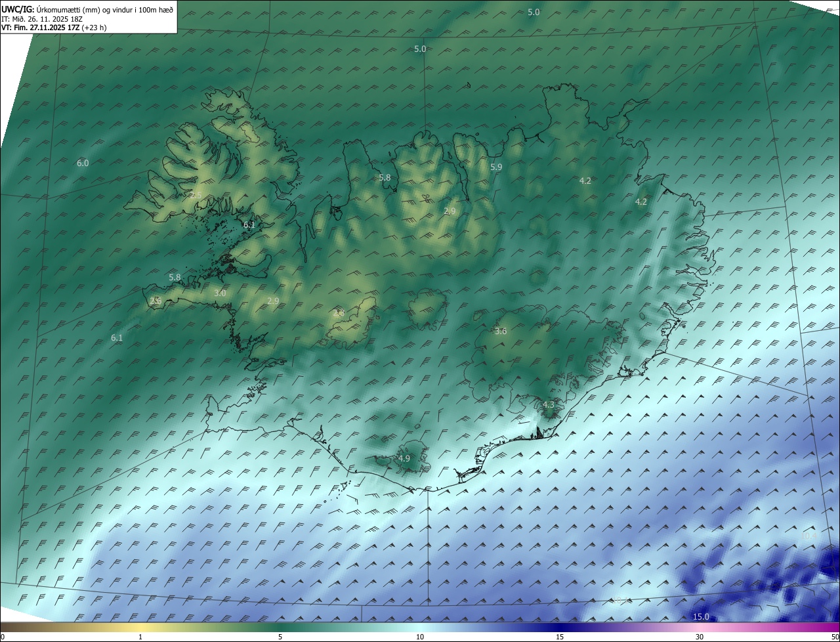This screenshot has height=642, width=840.
Task: Click the map value 3.0
Action: 220,293
